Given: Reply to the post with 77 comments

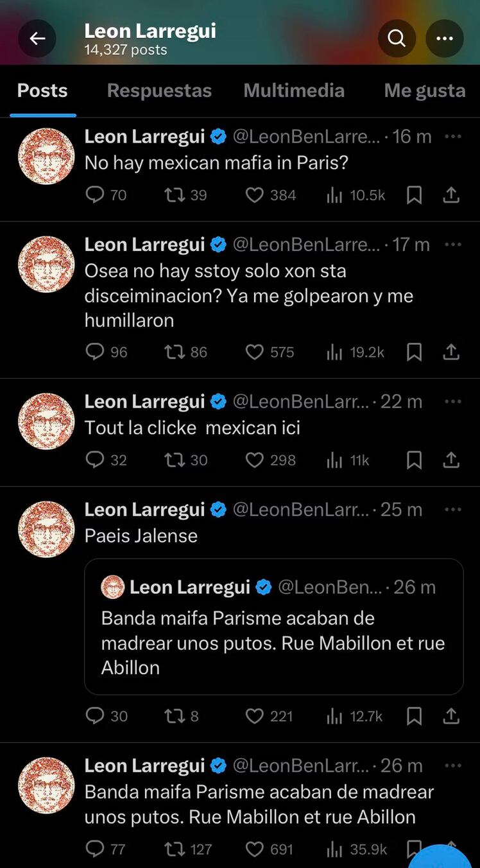Looking at the screenshot, I should tap(95, 849).
